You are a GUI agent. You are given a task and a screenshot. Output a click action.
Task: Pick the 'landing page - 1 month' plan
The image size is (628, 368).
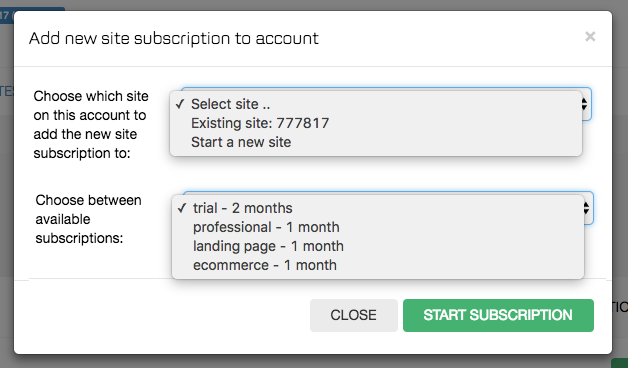378,246
